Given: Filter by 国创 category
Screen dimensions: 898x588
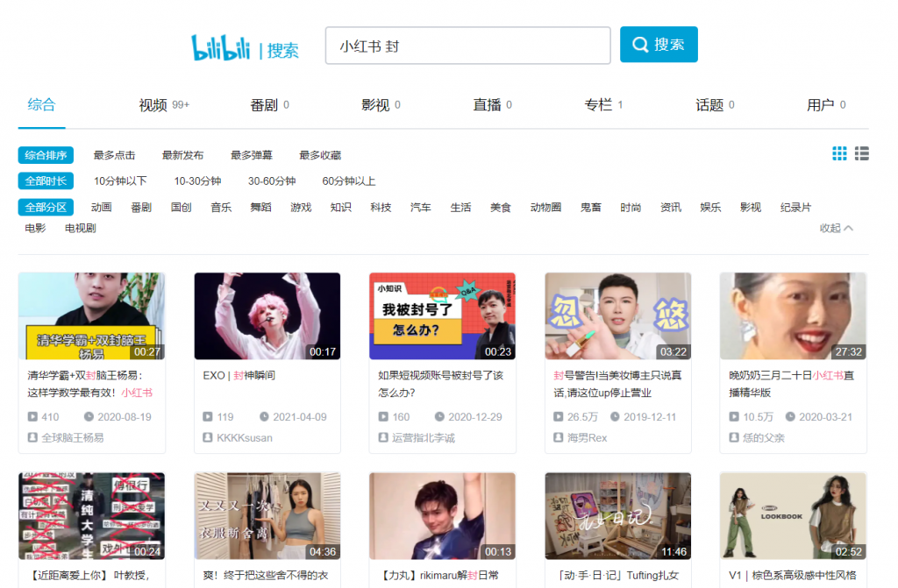Looking at the screenshot, I should (181, 208).
